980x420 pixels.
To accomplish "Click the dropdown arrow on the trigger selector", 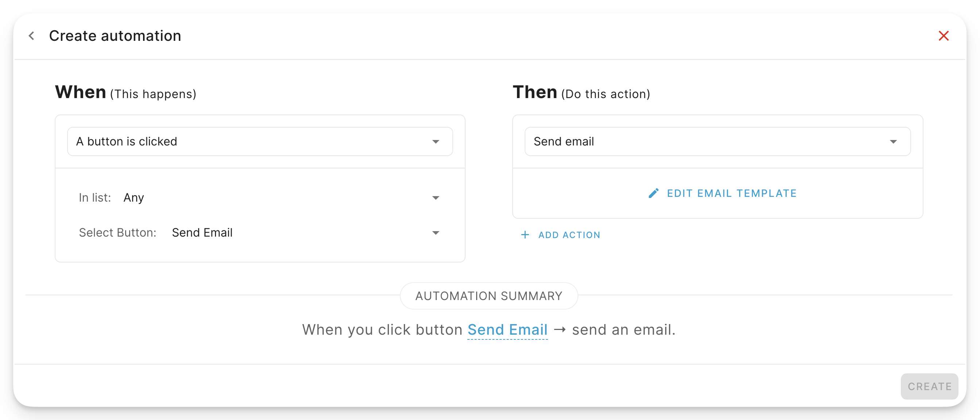I will (436, 141).
